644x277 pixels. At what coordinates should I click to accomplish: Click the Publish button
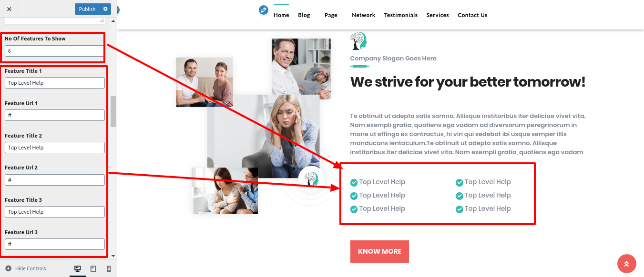[87, 9]
